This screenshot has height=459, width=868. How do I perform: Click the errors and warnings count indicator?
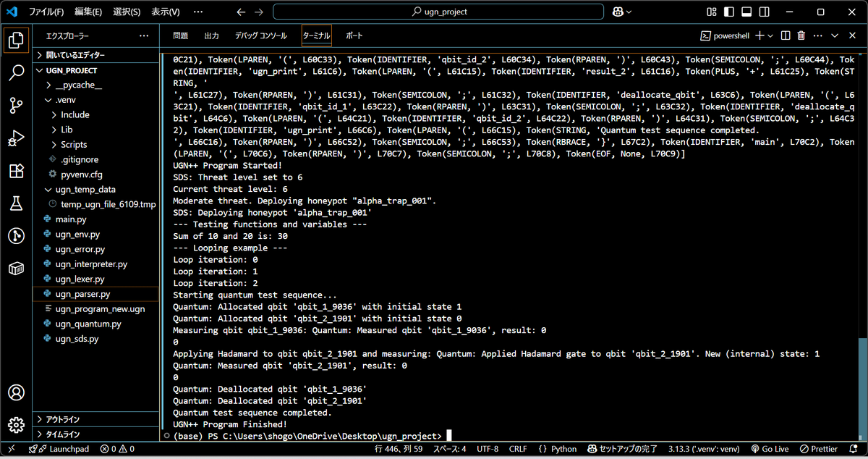coord(117,449)
